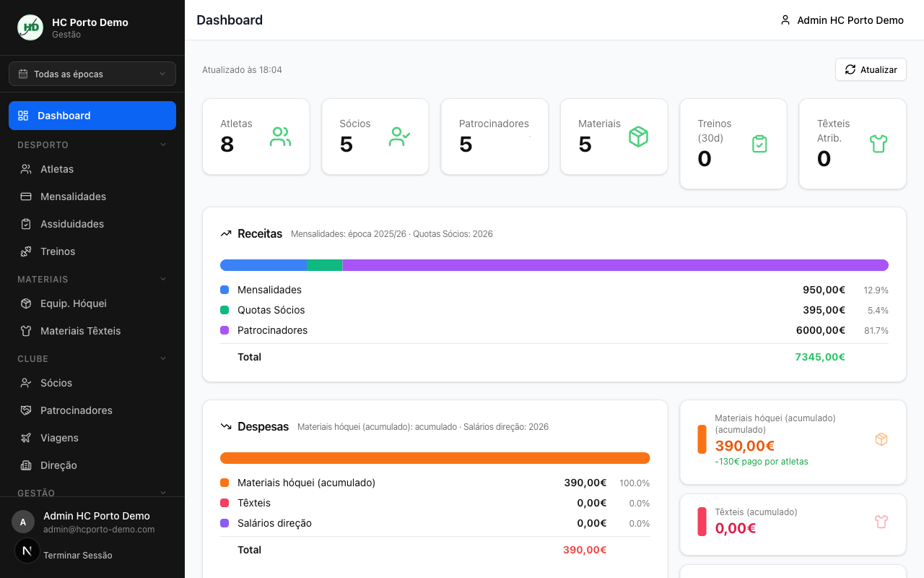Viewport: 924px width, 578px height.
Task: Click the blue Mensalidades segment of revenue bar
Action: pos(263,265)
